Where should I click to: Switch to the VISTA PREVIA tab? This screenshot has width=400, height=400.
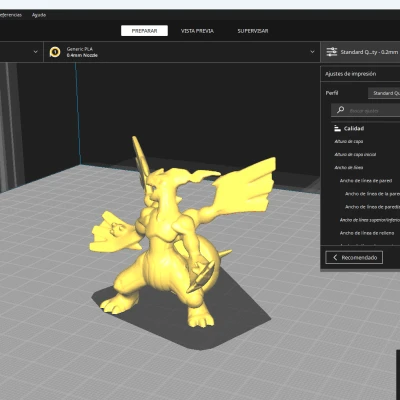pos(197,31)
